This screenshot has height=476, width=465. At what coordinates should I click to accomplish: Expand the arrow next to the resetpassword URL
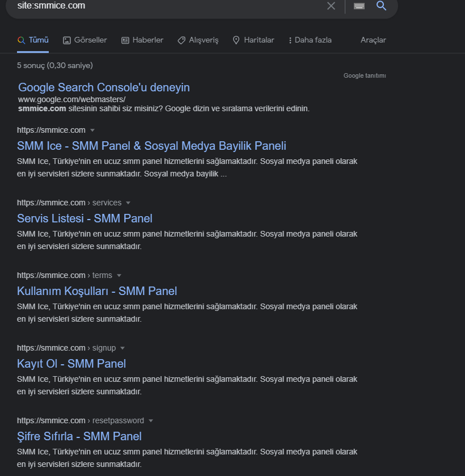[x=151, y=420]
